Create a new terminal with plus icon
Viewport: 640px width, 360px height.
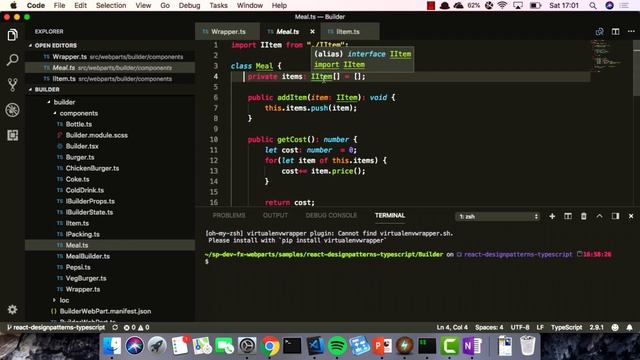pos(552,216)
